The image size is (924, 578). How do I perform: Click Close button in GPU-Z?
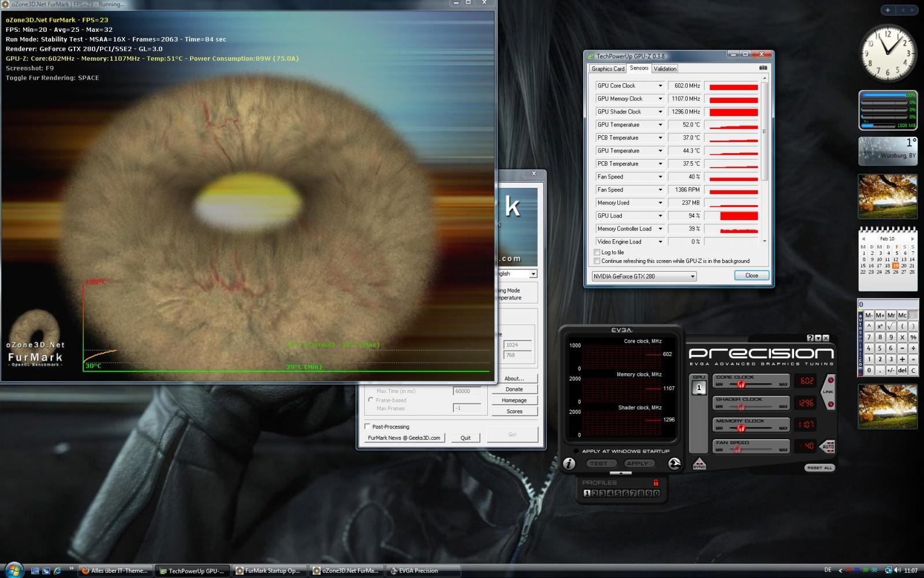(x=751, y=275)
